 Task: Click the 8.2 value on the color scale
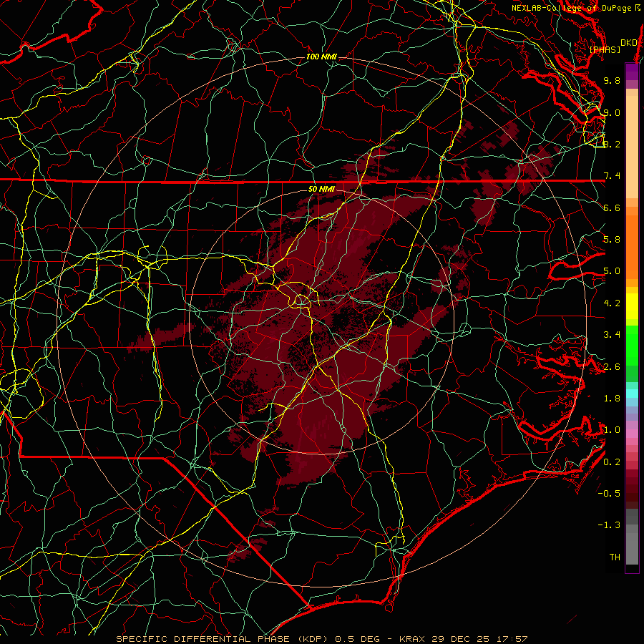(x=612, y=144)
